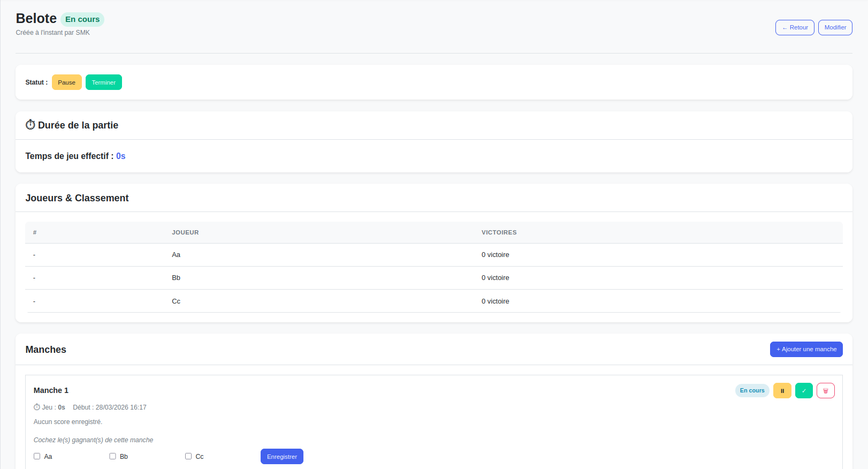The image size is (868, 469).
Task: Select player name Aa in ranking table
Action: click(176, 255)
